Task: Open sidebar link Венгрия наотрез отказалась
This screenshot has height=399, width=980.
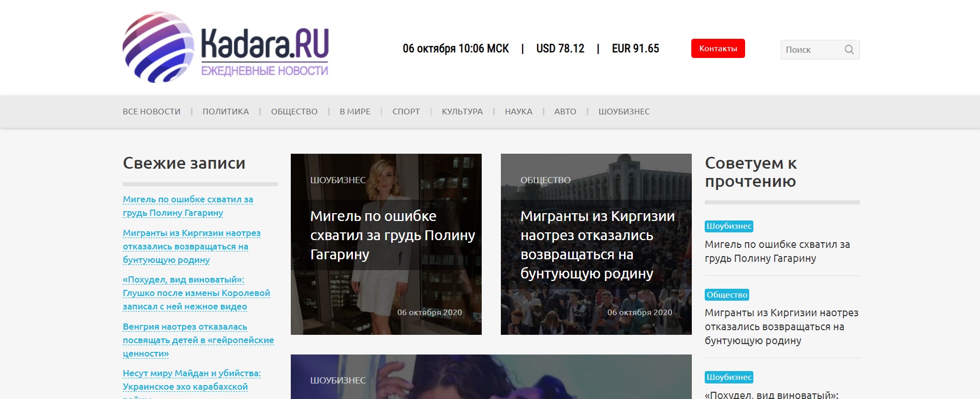Action: pyautogui.click(x=198, y=340)
